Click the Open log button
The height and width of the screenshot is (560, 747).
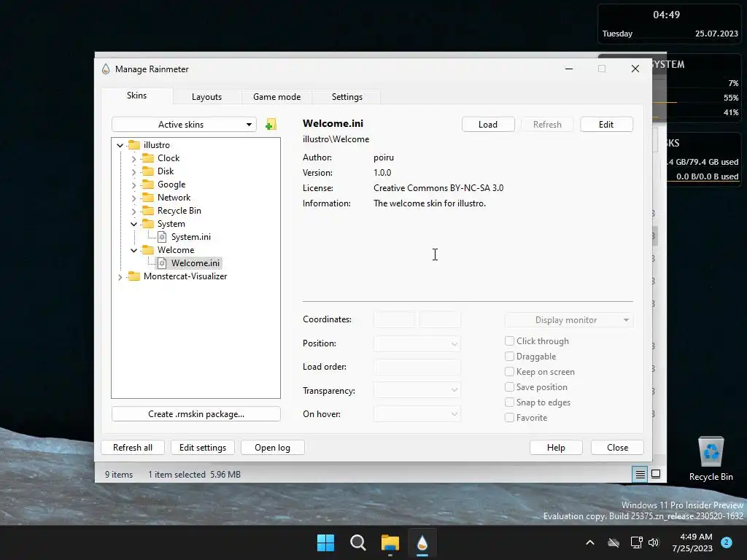point(273,448)
